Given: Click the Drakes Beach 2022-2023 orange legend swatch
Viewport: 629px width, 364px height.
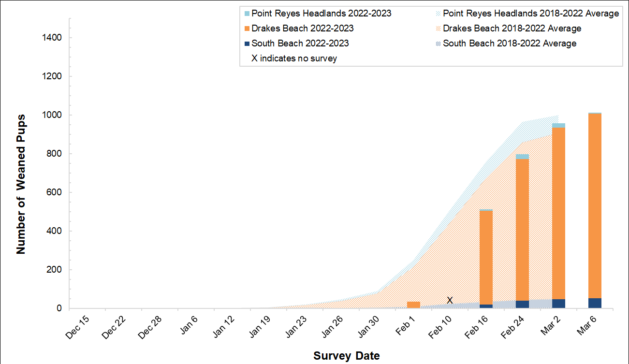Looking at the screenshot, I should [x=246, y=29].
